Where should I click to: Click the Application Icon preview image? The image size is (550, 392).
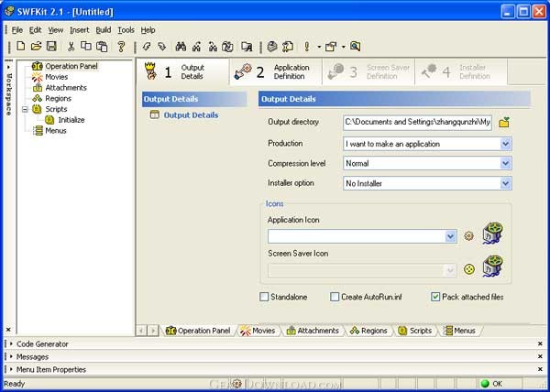[x=493, y=233]
